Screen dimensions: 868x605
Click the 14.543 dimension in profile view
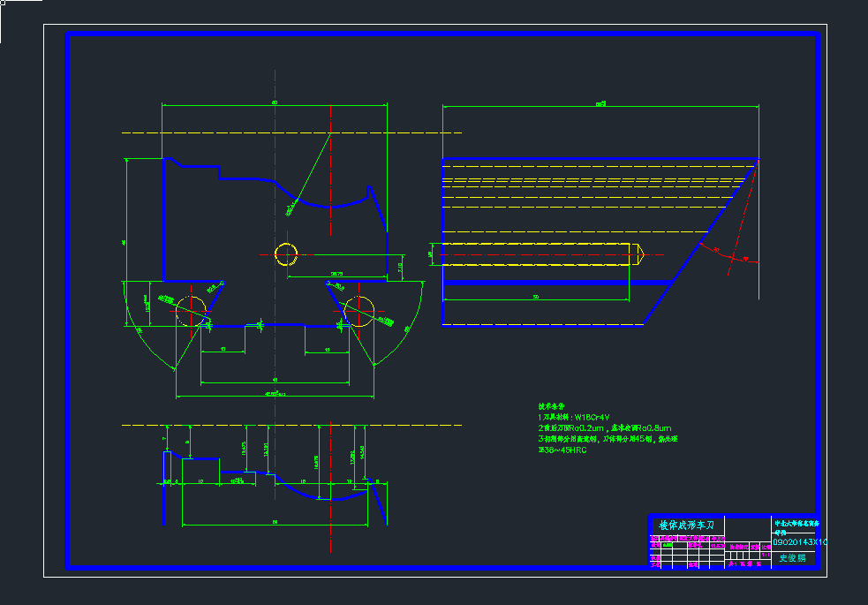click(363, 450)
